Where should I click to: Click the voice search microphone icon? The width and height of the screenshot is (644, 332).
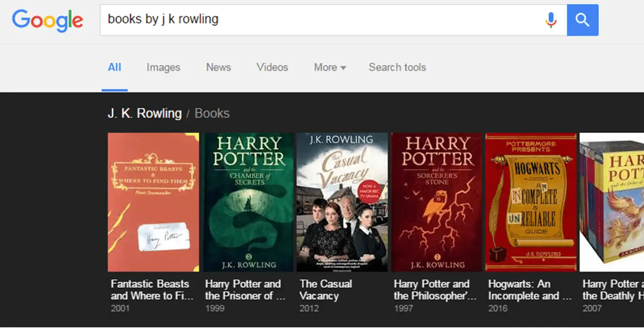(x=551, y=20)
